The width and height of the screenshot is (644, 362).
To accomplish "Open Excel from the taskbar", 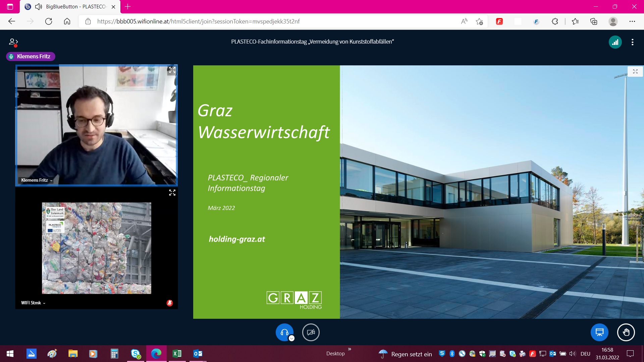I will pos(177,354).
